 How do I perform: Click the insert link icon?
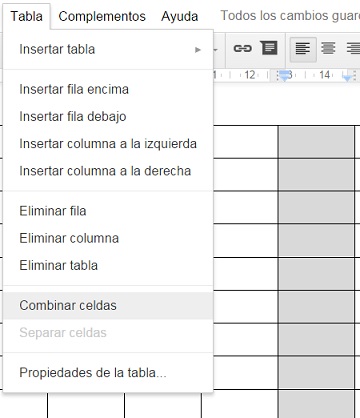(242, 49)
